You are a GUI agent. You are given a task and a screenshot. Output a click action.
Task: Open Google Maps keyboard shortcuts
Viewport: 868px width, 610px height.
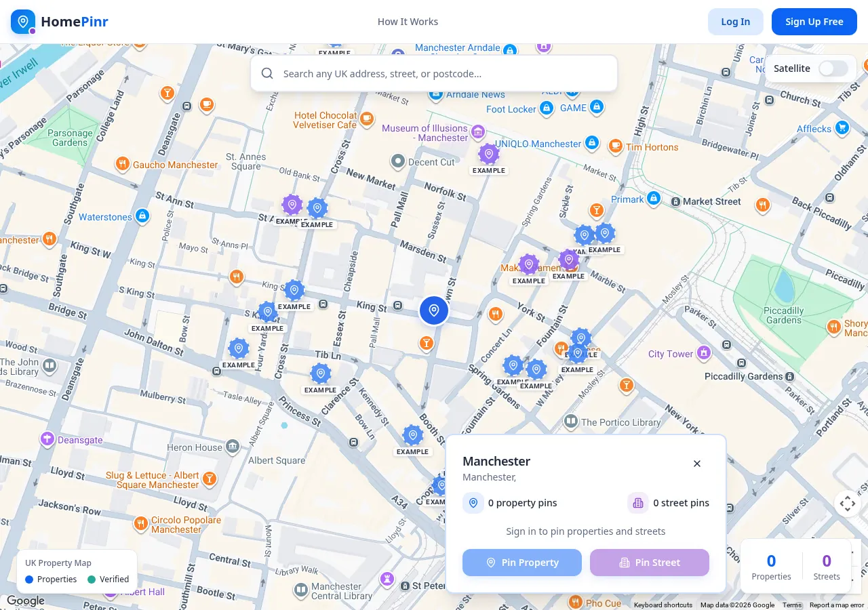663,605
